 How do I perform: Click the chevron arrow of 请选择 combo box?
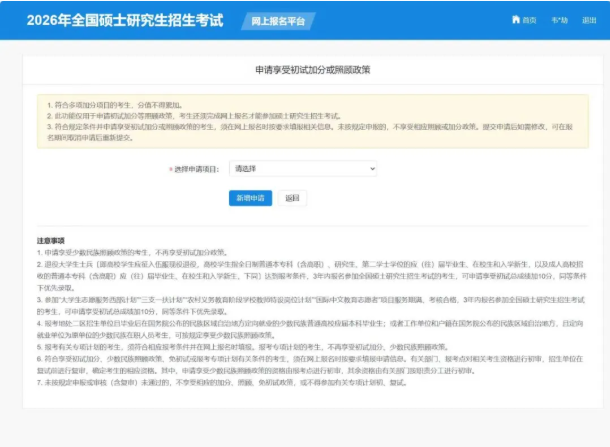(x=372, y=169)
